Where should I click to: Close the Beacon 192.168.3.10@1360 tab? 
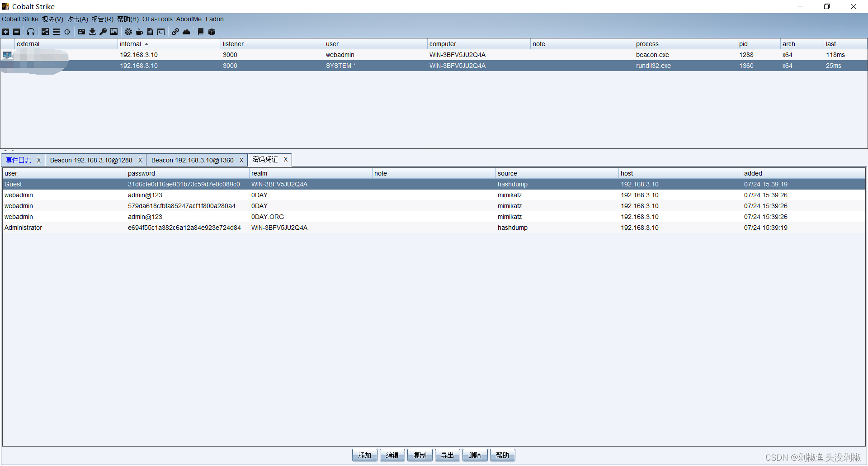coord(241,160)
